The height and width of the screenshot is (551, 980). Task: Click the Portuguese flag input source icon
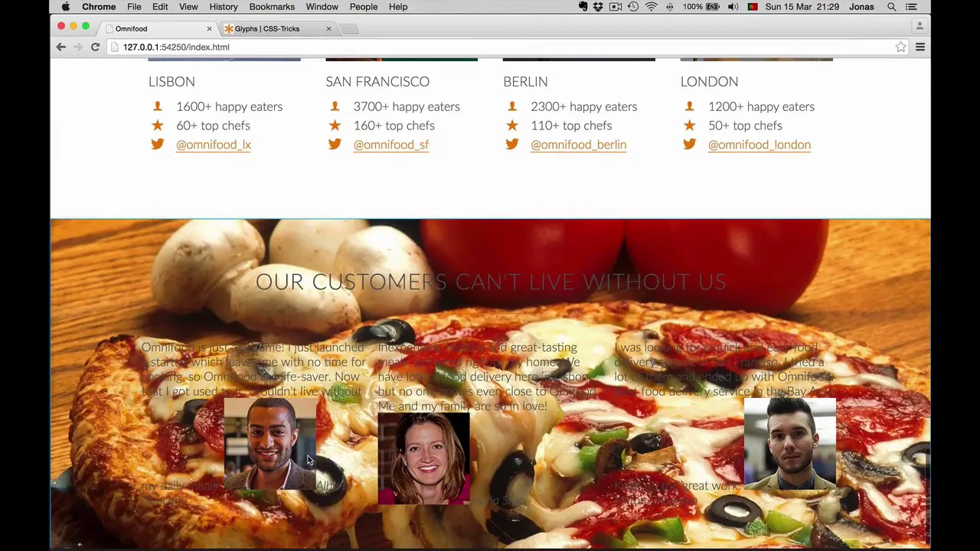[x=753, y=7]
